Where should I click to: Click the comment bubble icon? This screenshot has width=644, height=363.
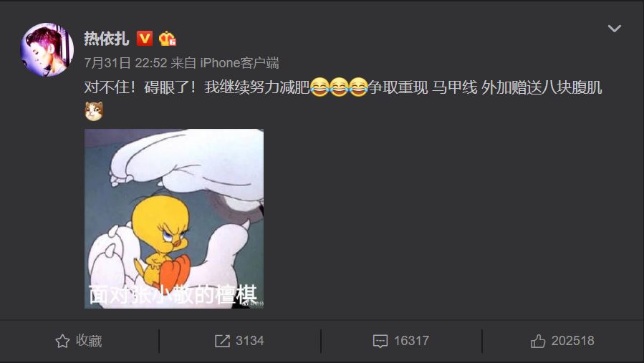coord(380,342)
